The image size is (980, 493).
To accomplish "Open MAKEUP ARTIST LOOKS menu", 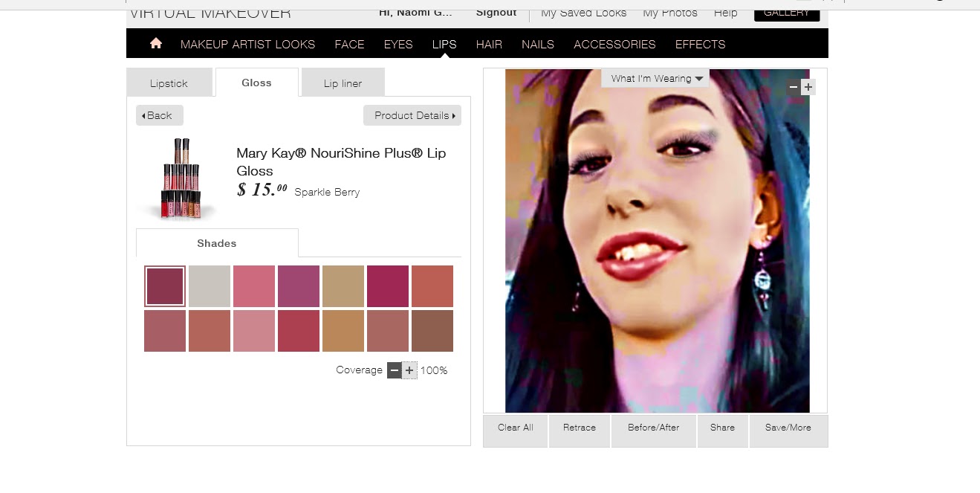I will (x=248, y=45).
